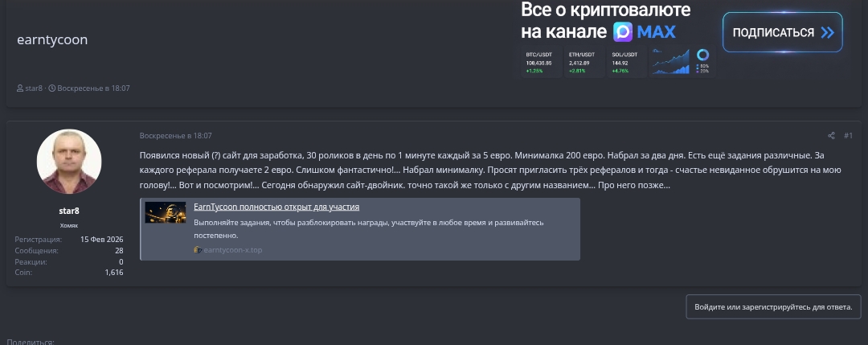868x345 pixels.
Task: Click the SOL/USDT ticker in the banner
Action: point(627,63)
